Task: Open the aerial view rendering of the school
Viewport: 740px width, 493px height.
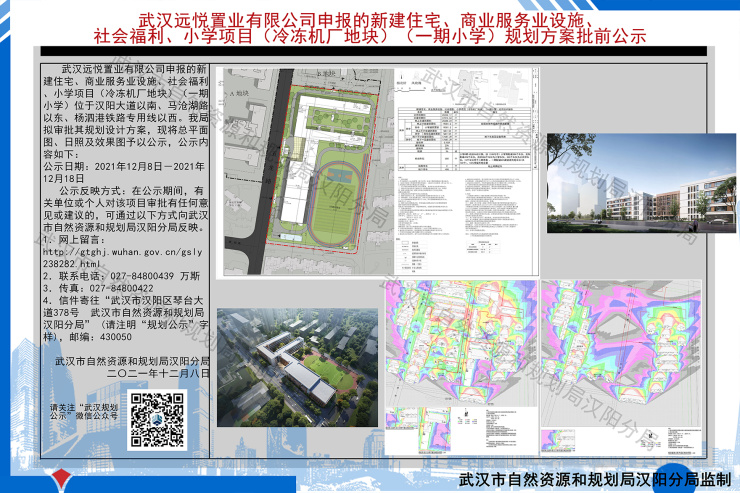Action: tap(297, 368)
